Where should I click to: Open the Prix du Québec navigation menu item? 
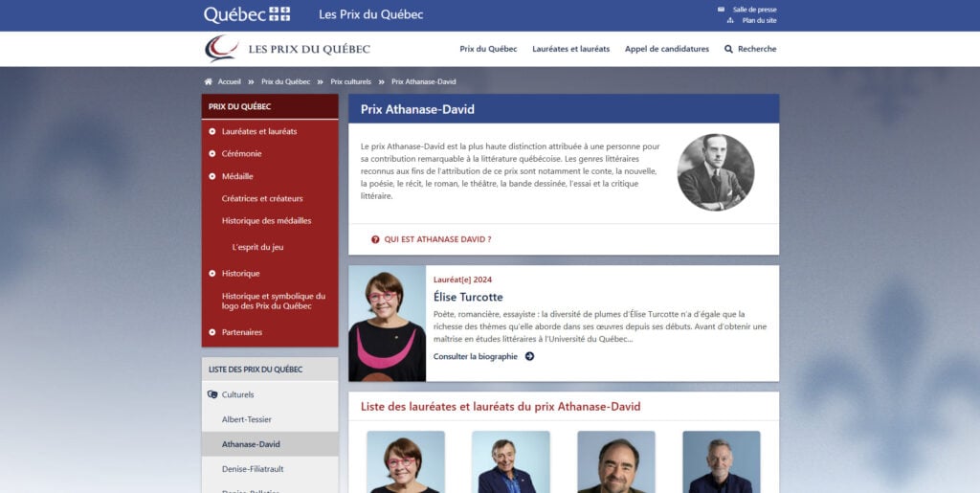(488, 49)
